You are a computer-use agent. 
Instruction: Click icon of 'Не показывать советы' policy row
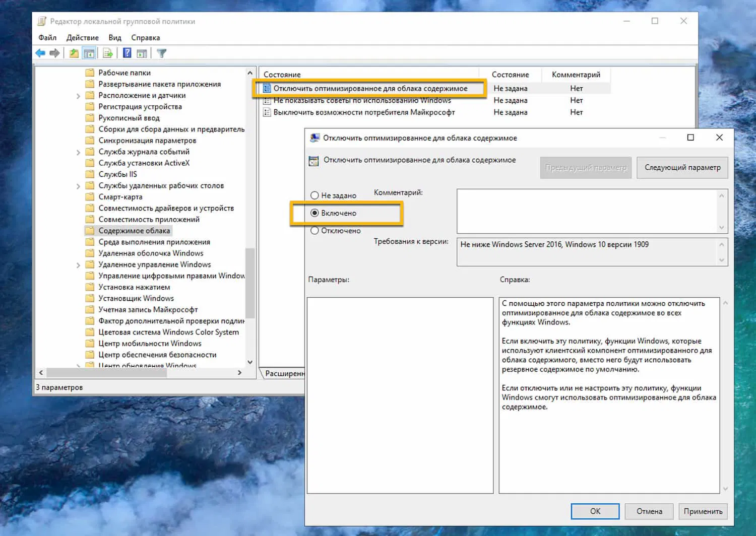(x=267, y=100)
